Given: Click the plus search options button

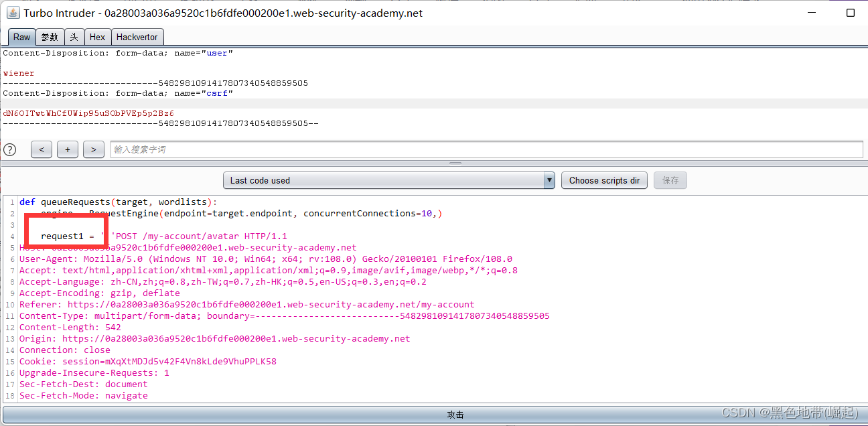Looking at the screenshot, I should [68, 149].
